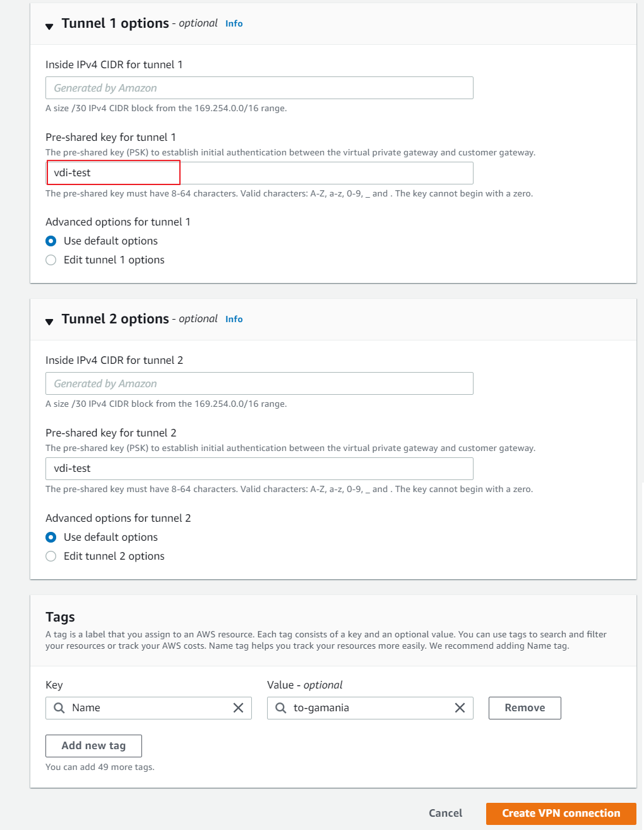Open Info link for Tunnel 2 options
The height and width of the screenshot is (830, 644).
click(x=234, y=319)
